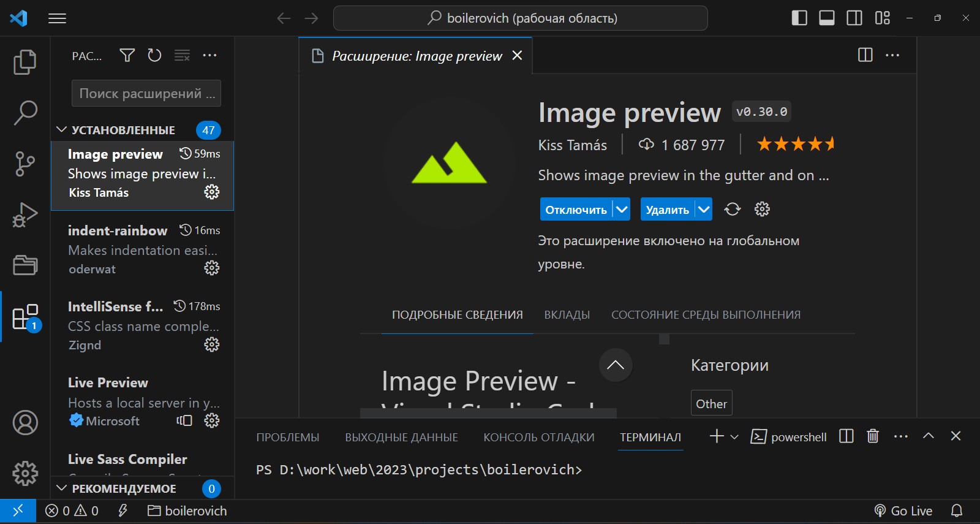Open notifications bell in status bar
Image resolution: width=980 pixels, height=524 pixels.
957,511
